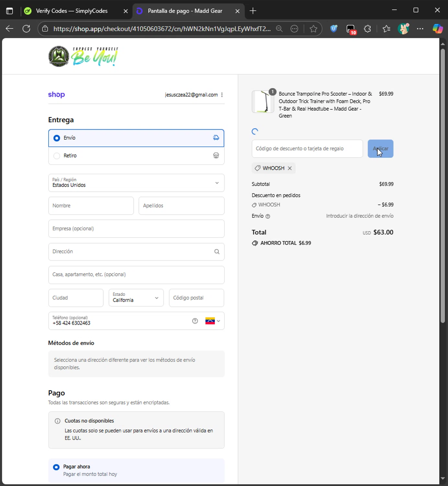Click the Casa, apartamento field
448x486 pixels.
click(136, 275)
